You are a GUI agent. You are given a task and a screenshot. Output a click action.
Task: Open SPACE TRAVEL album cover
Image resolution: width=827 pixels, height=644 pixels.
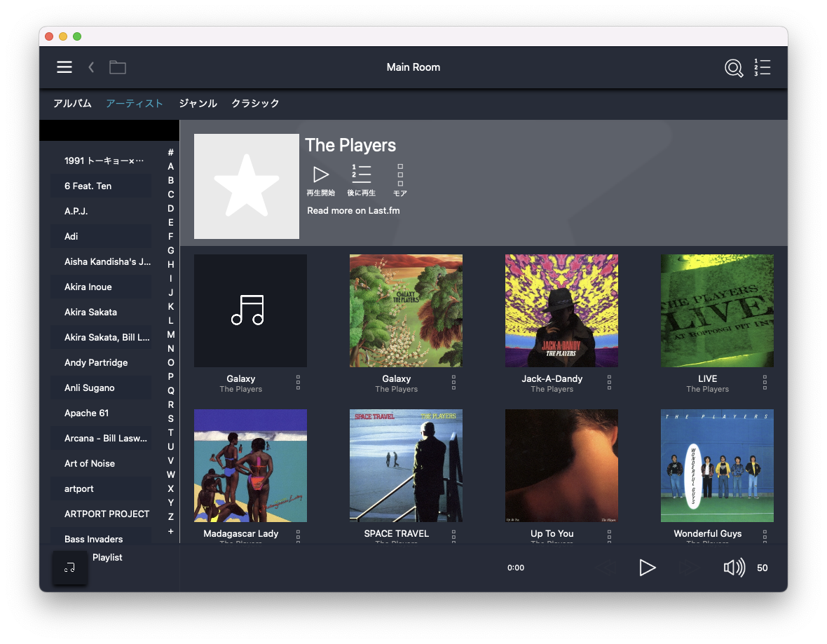click(406, 466)
